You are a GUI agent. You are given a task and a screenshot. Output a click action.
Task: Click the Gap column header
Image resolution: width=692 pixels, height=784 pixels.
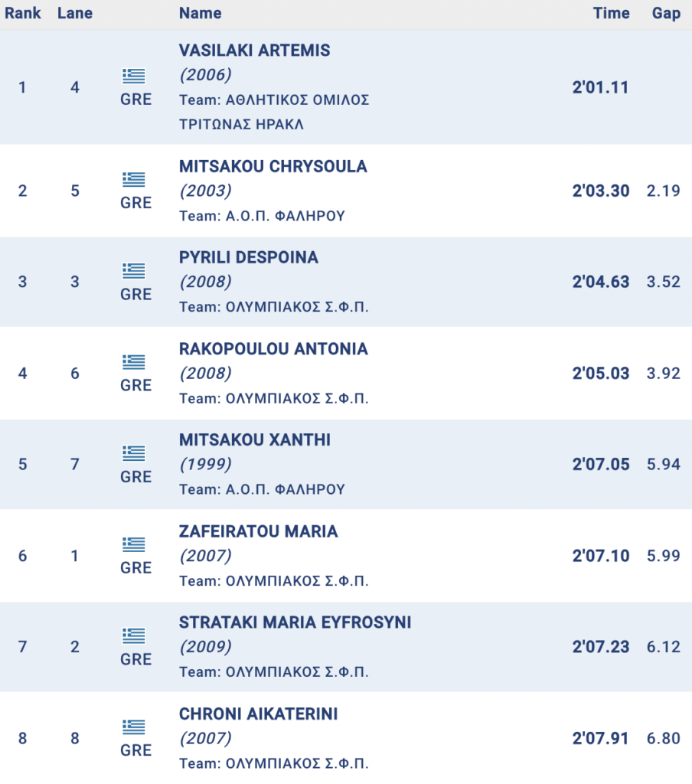click(x=666, y=14)
